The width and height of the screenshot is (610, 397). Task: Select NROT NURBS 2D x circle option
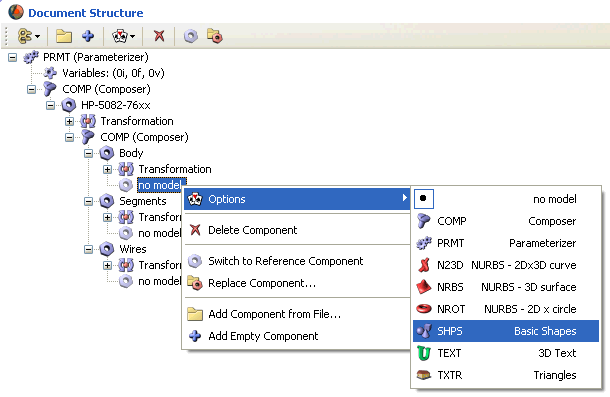506,309
